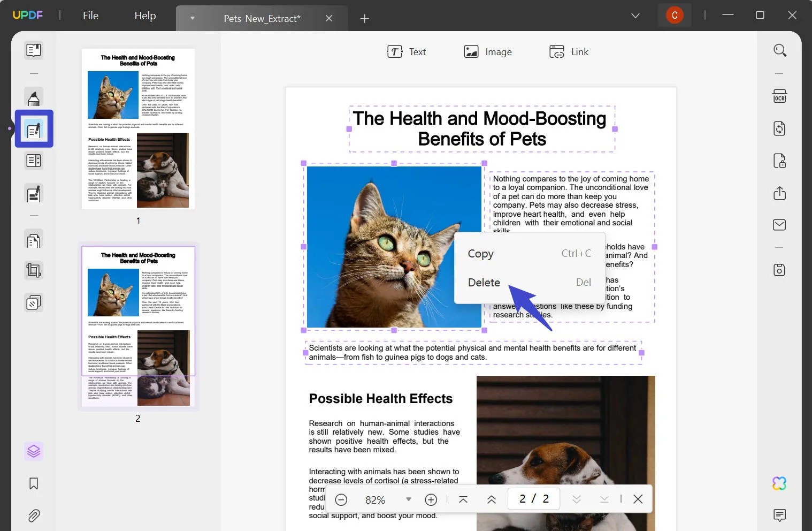Open the Edit PDF tool
Screen dimensions: 812x531
[34, 128]
